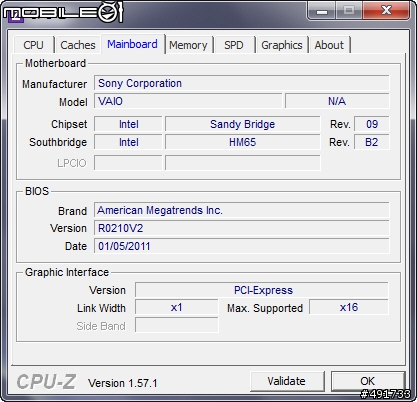Click the Model label

pyautogui.click(x=73, y=102)
